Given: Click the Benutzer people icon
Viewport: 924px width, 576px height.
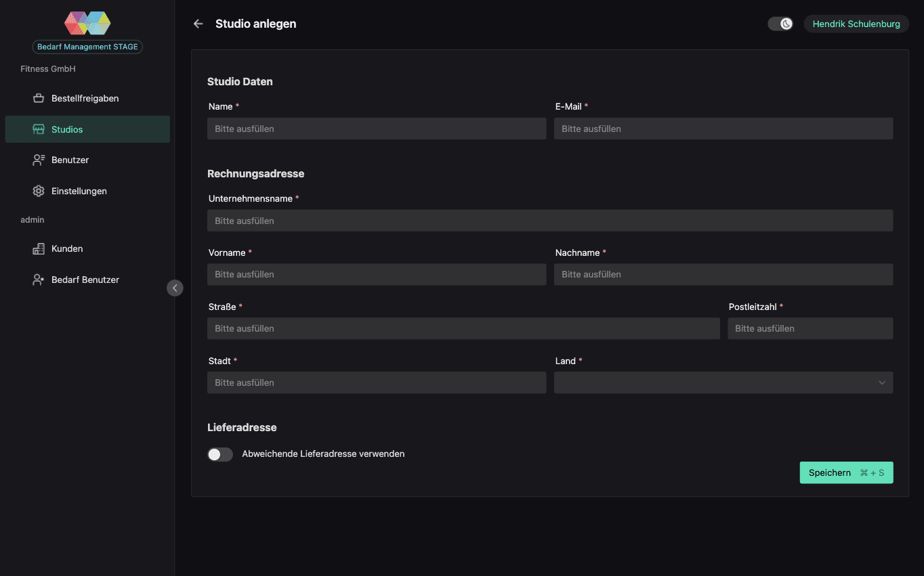Looking at the screenshot, I should tap(39, 160).
